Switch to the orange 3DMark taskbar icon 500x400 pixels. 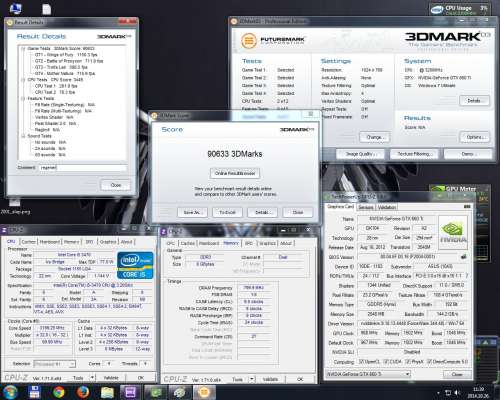click(204, 392)
